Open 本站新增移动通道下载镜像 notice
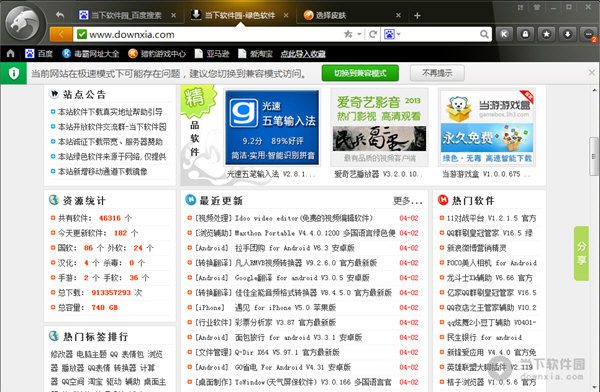Image resolution: width=600 pixels, height=392 pixels. pyautogui.click(x=103, y=172)
